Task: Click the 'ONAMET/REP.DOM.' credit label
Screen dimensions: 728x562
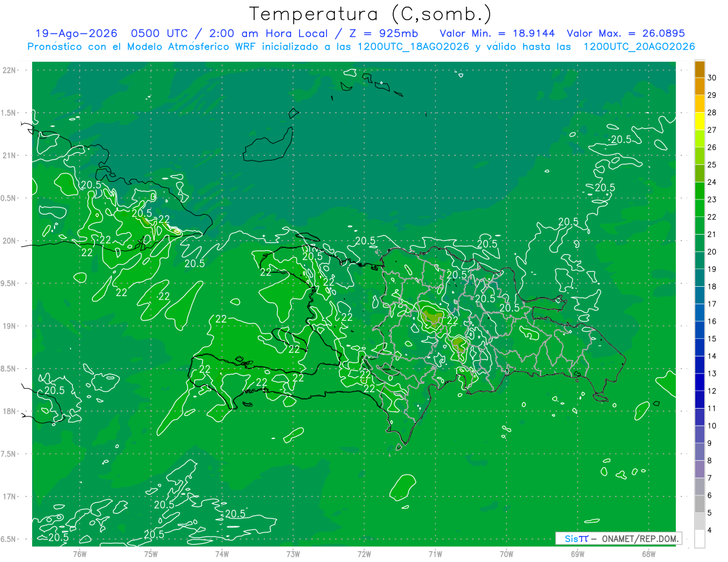Action: pos(641,538)
